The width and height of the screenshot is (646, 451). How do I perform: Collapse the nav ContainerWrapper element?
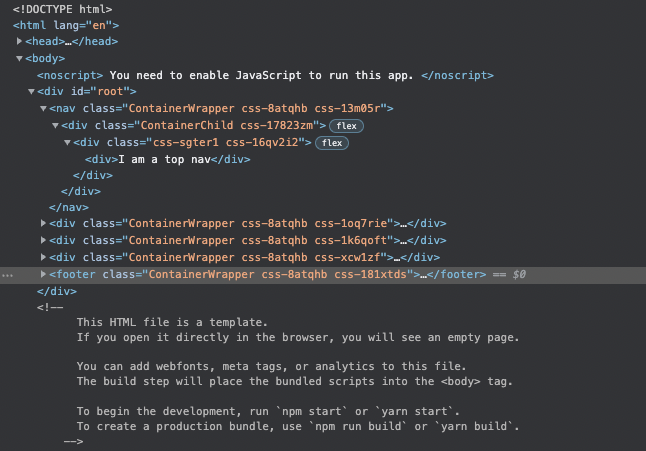(x=43, y=108)
